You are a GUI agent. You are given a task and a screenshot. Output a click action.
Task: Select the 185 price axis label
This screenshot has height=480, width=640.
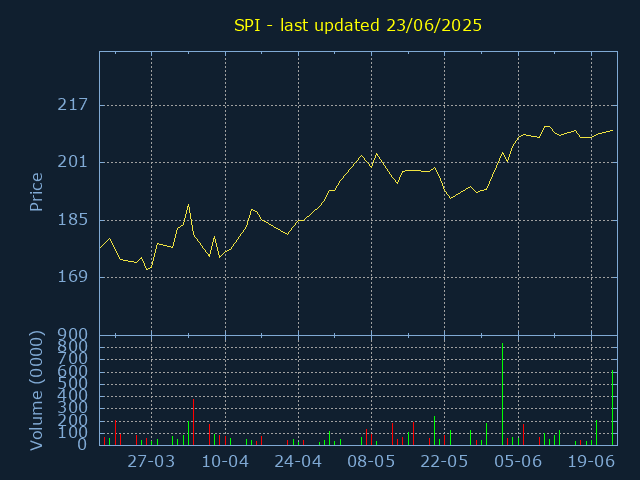(73, 220)
